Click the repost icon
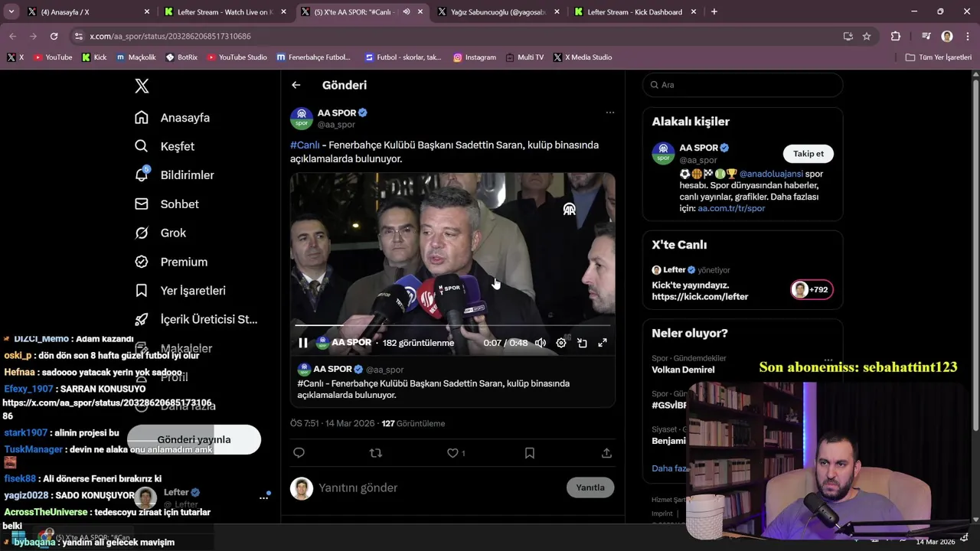This screenshot has width=980, height=551. [x=376, y=453]
